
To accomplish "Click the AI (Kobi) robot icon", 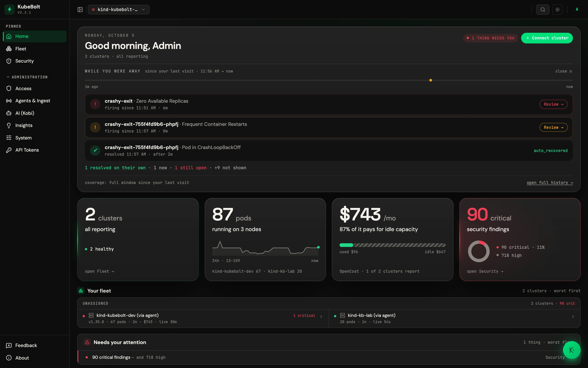I will click(9, 113).
